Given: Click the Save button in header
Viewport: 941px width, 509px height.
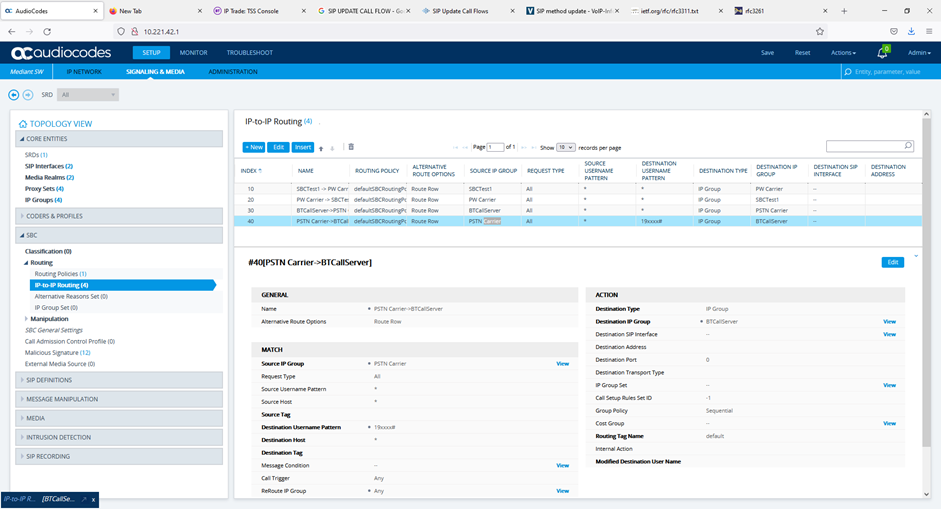Looking at the screenshot, I should (x=768, y=53).
